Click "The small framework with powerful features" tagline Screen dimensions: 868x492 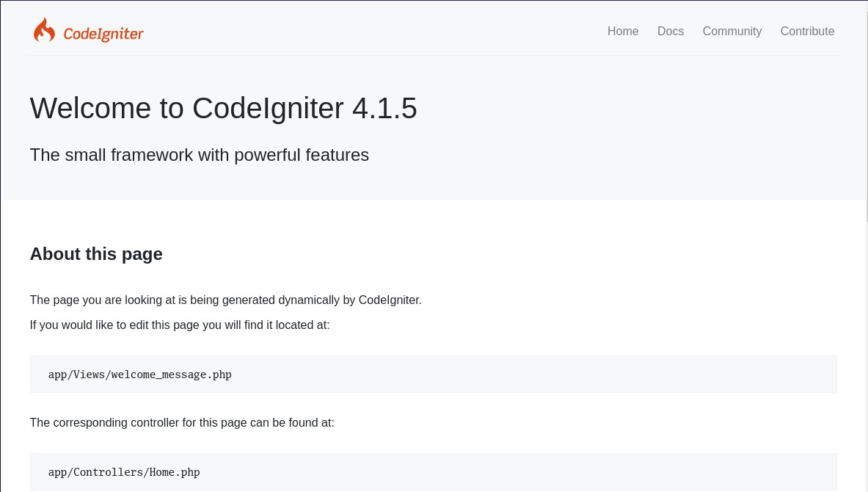click(x=199, y=155)
